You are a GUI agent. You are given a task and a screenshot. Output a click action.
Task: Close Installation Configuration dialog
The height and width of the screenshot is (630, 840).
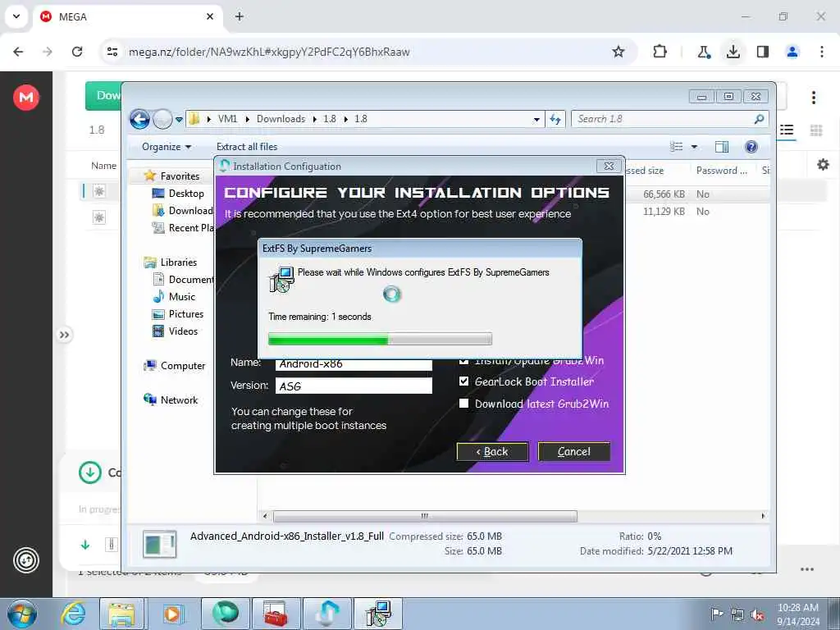(x=609, y=166)
